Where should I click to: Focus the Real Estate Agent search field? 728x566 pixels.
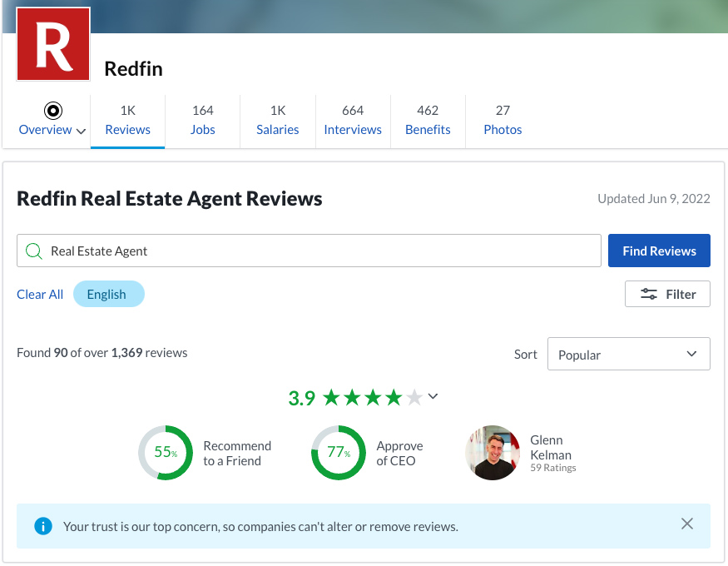pos(309,251)
